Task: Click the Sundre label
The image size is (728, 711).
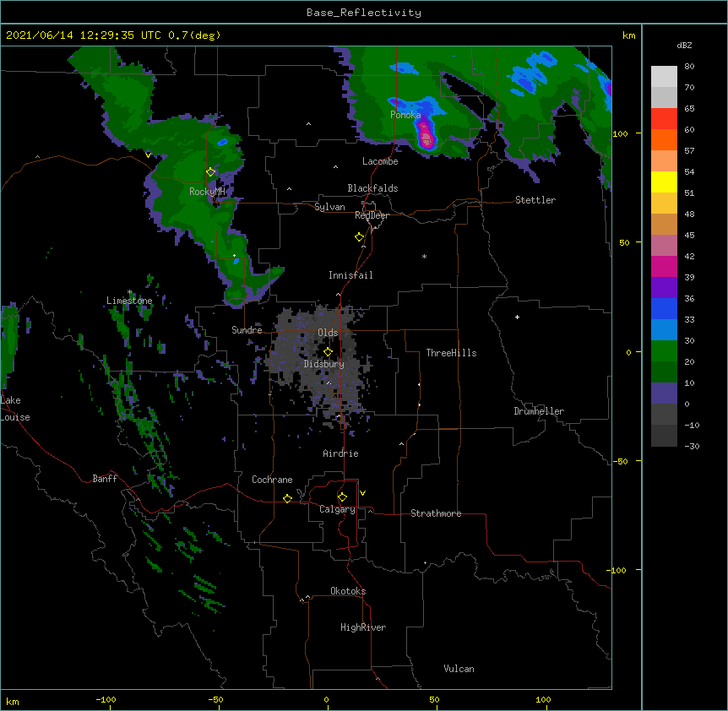Action: 247,330
